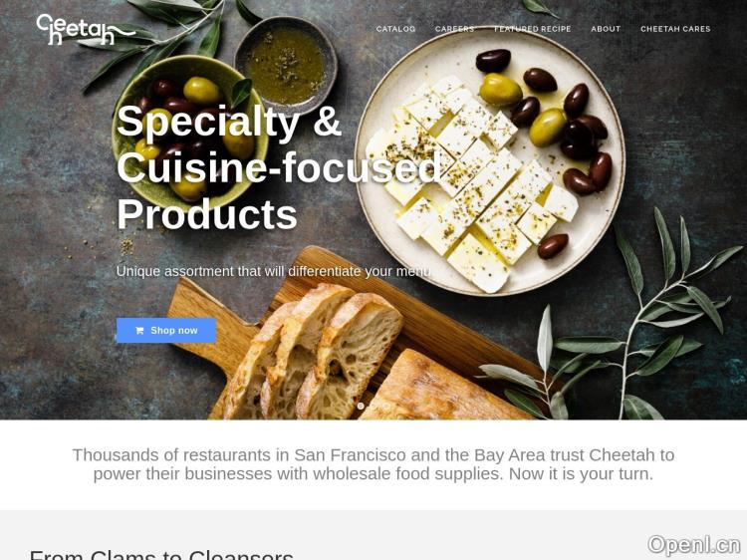
Task: Click the From Clams to Cleansers heading
Action: tap(161, 554)
